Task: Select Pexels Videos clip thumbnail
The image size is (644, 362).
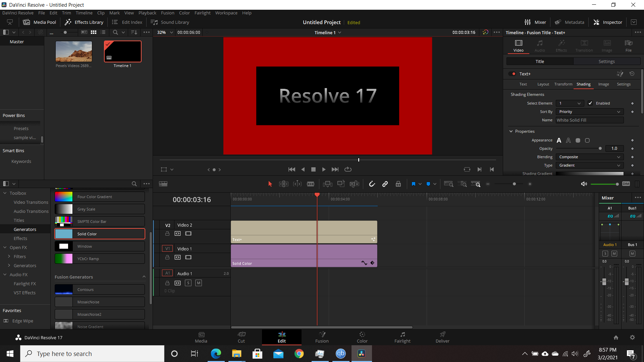Action: click(x=74, y=51)
